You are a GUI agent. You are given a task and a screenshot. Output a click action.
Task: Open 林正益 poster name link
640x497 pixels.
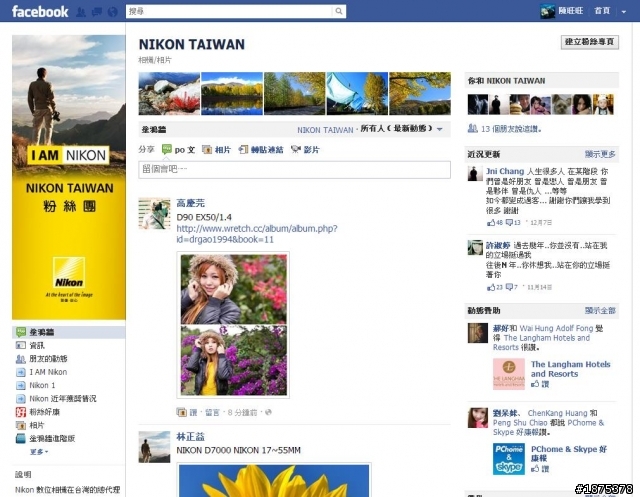point(190,437)
